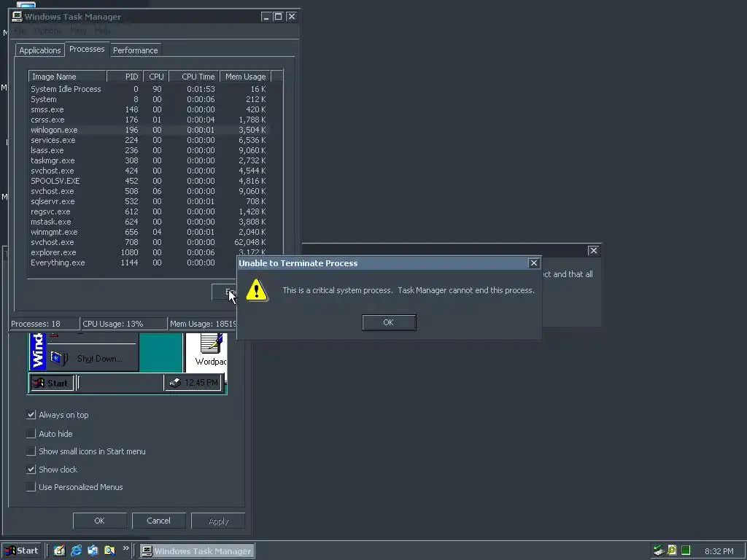
Task: Select the sqlservr.exe process row
Action: 148,201
